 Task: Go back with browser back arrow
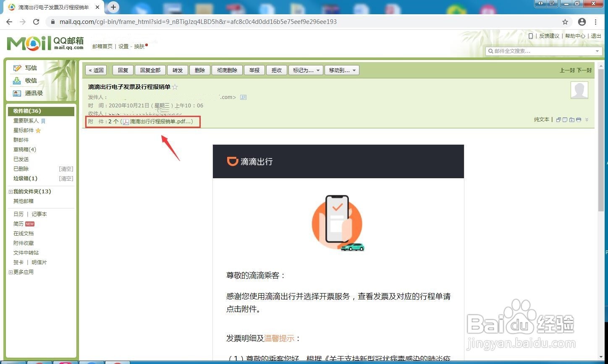tap(9, 22)
